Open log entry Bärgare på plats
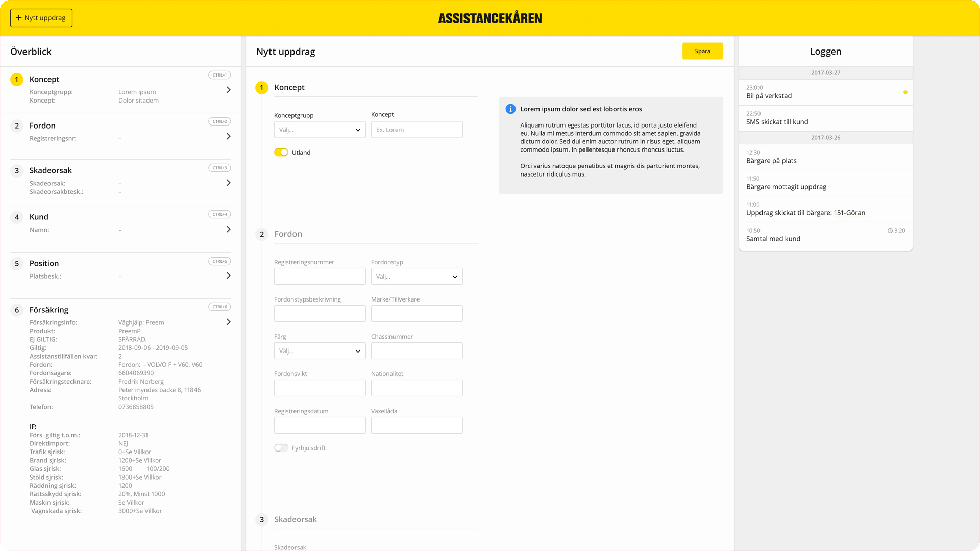980x551 pixels. 825,157
